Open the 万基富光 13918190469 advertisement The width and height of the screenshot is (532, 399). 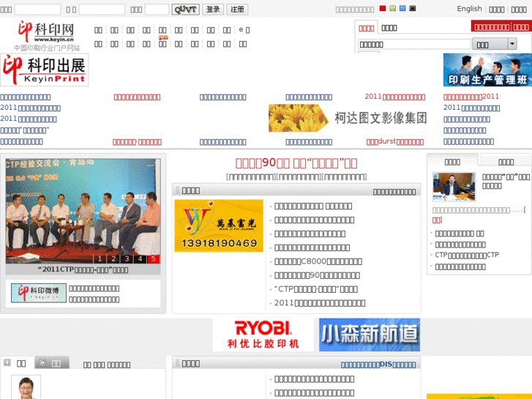click(219, 225)
